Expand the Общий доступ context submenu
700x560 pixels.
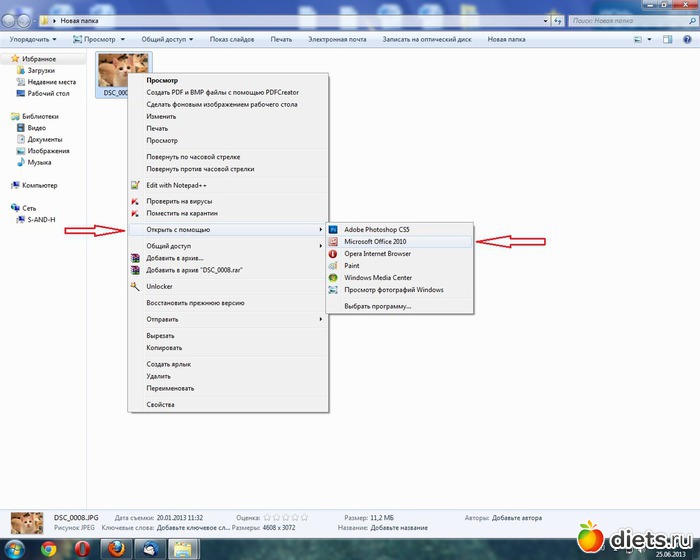(x=168, y=245)
